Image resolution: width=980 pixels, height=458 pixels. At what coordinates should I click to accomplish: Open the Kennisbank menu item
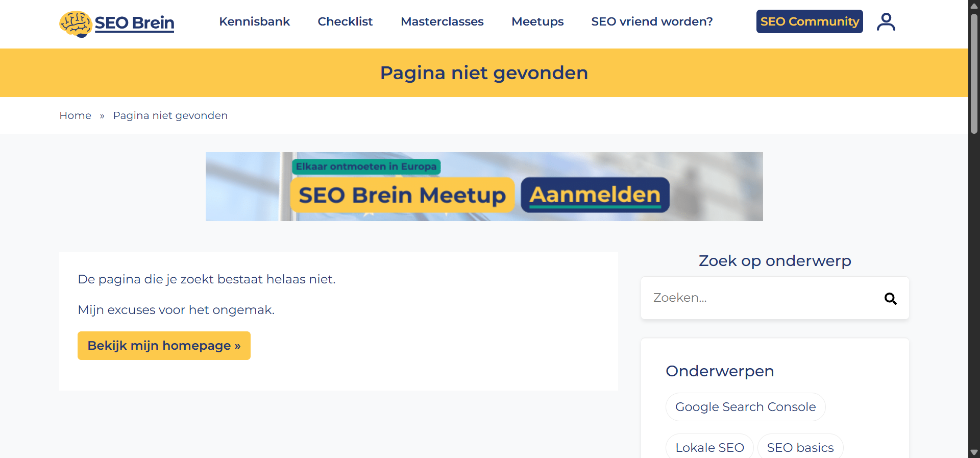(254, 21)
